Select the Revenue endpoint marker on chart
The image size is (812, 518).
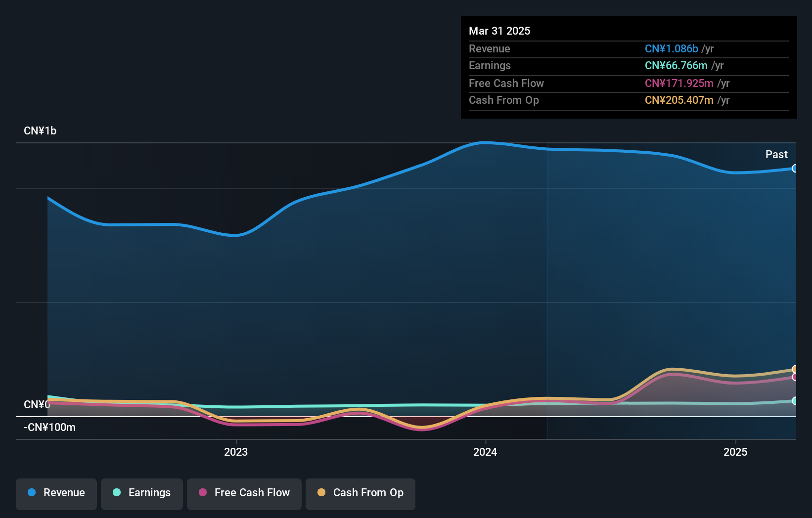pos(795,169)
